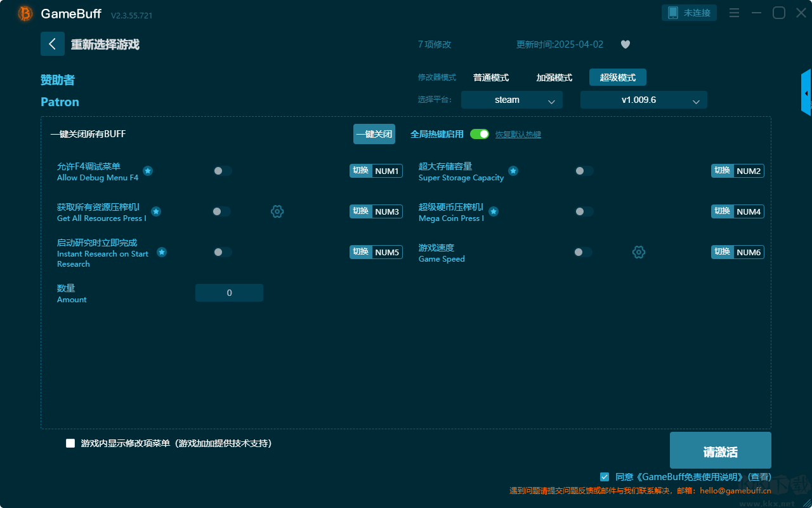Disable the 全局热键启用 global hotkey switch
The image size is (812, 508).
[x=480, y=134]
